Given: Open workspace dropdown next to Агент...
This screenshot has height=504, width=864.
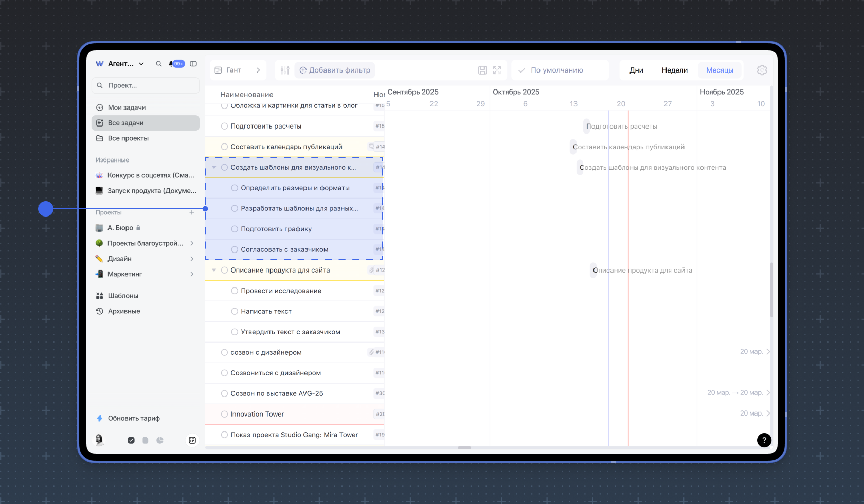Looking at the screenshot, I should (x=141, y=64).
